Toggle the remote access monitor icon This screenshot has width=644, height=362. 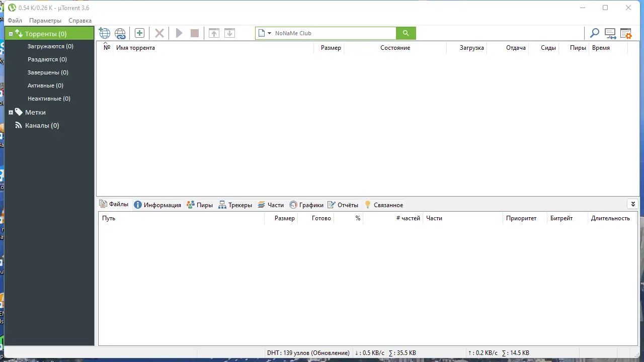pyautogui.click(x=610, y=33)
